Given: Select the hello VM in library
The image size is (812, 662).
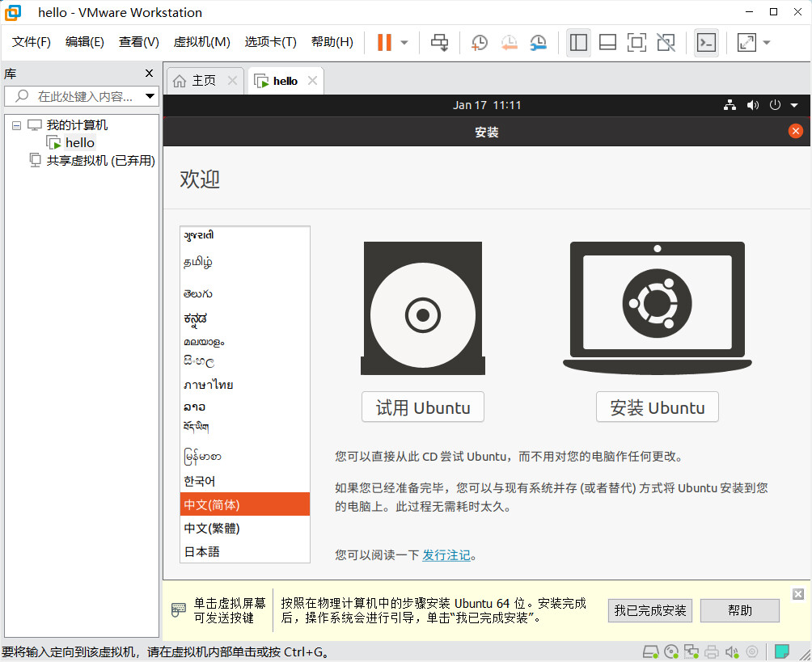Looking at the screenshot, I should [x=80, y=143].
